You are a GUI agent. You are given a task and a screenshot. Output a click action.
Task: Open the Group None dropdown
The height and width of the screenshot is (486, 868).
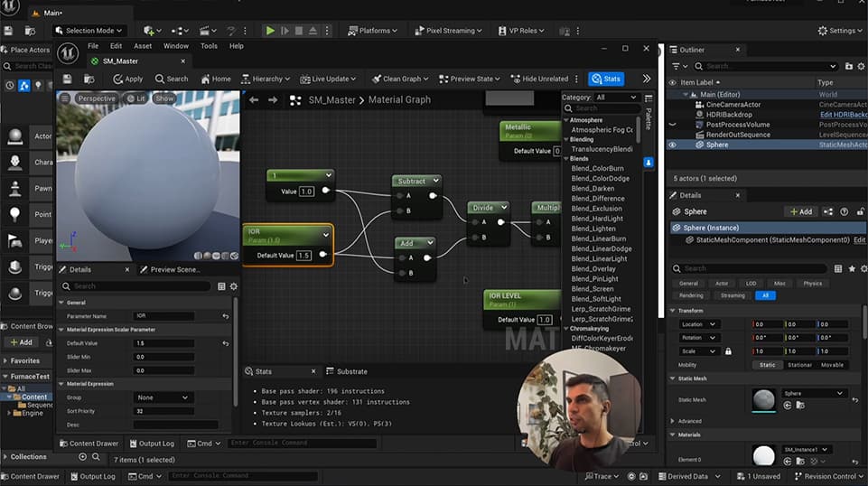pos(163,397)
